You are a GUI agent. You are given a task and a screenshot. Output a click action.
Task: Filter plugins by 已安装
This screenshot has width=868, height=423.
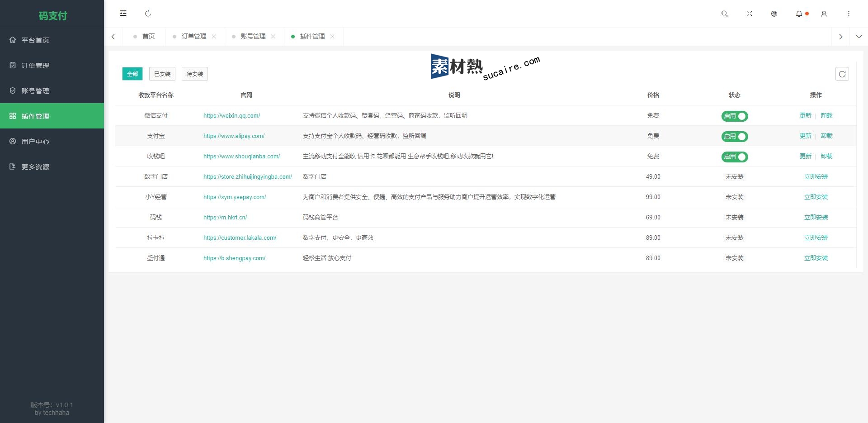coord(162,74)
